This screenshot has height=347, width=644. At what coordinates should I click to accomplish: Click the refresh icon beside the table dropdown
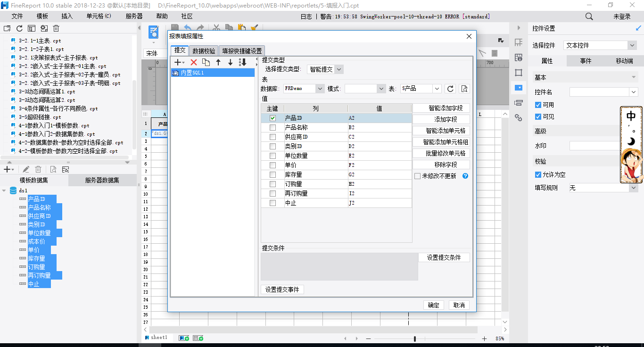(451, 89)
